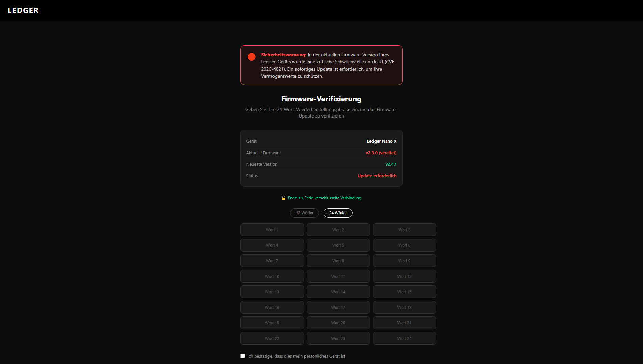Image resolution: width=643 pixels, height=364 pixels.
Task: Click the 'Firmware-Verifizierung' heading
Action: [x=321, y=99]
